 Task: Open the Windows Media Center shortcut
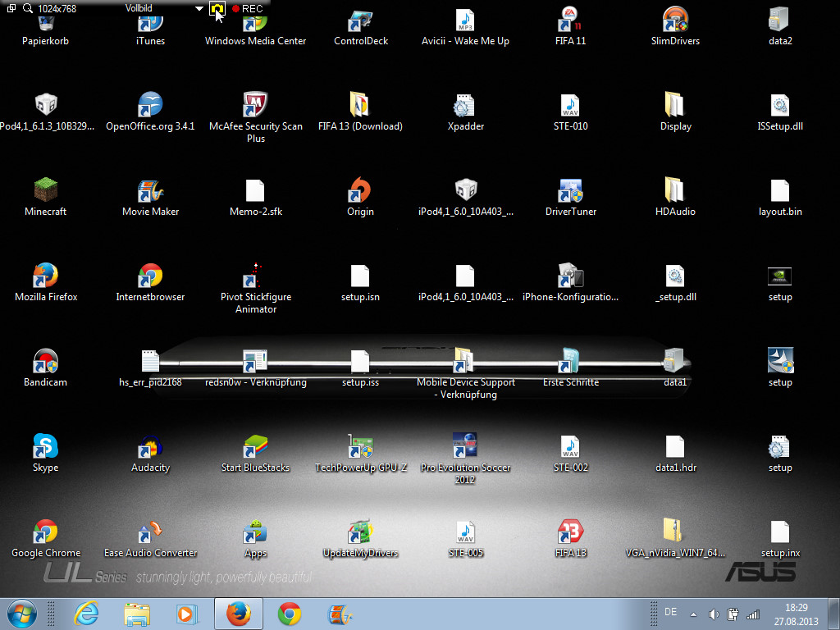pyautogui.click(x=256, y=31)
